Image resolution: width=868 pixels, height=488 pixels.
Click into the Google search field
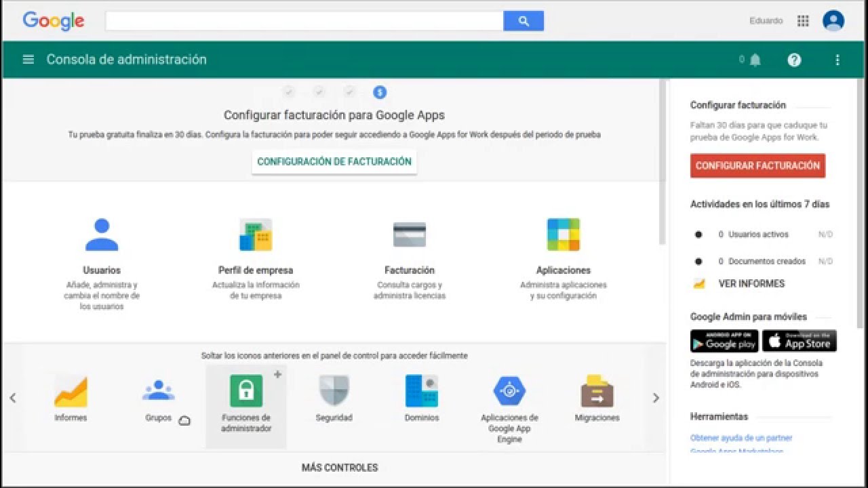tap(304, 21)
